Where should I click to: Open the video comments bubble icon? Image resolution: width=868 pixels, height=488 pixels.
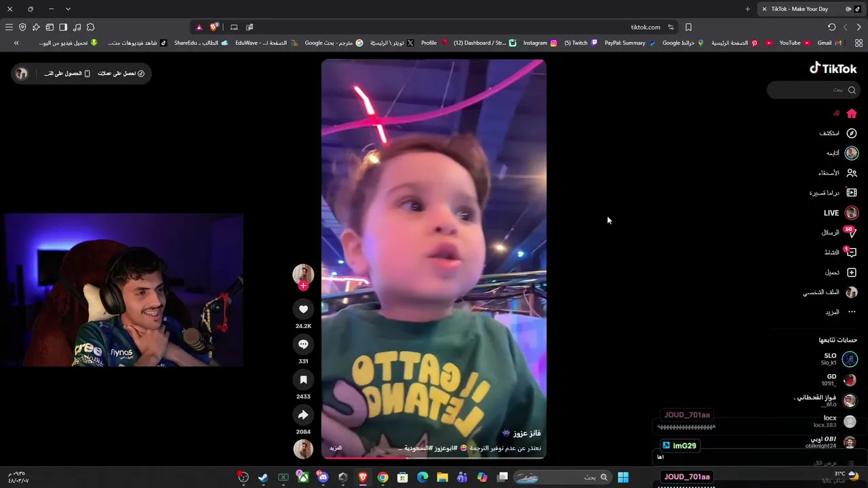[x=303, y=344]
